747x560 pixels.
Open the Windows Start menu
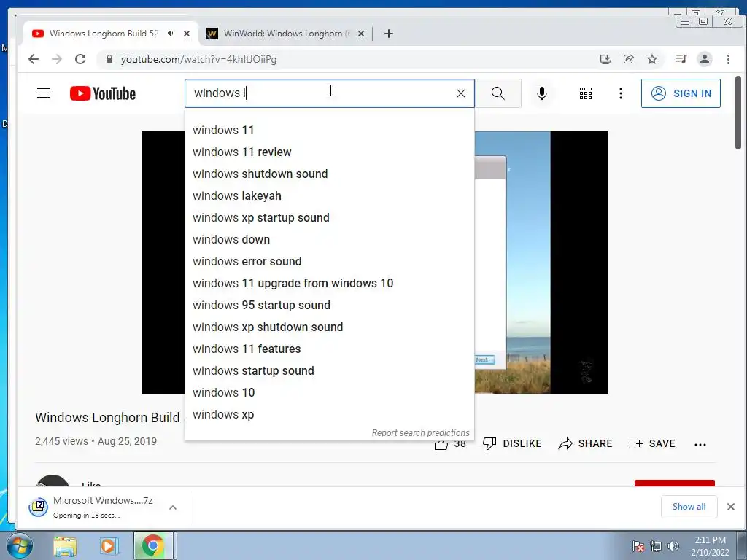[x=19, y=545]
